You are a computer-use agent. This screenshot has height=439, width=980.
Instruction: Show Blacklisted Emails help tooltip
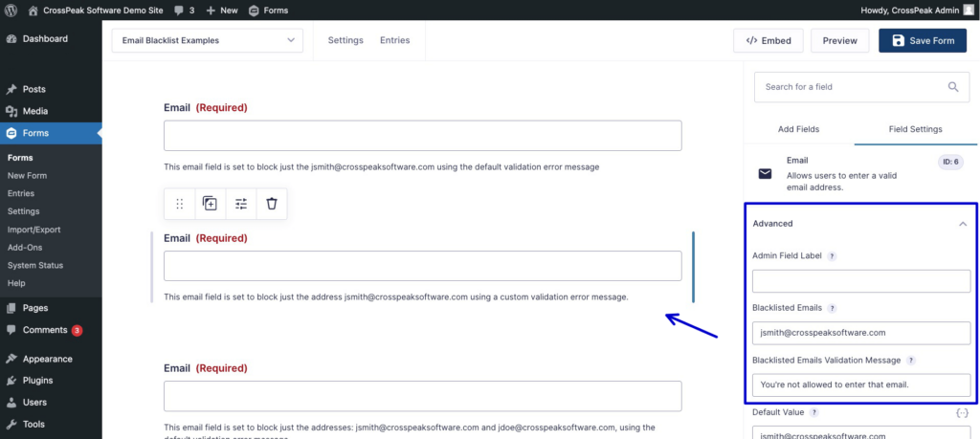tap(832, 308)
